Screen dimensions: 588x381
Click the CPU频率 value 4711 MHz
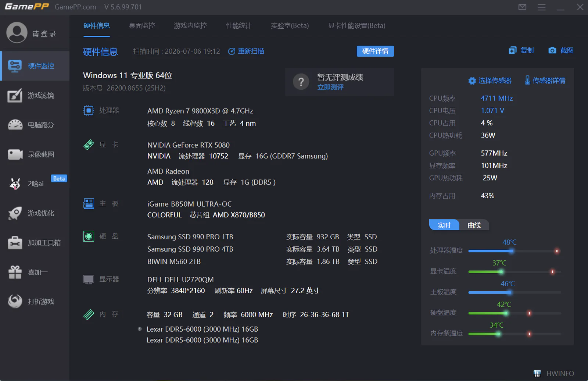(x=497, y=98)
